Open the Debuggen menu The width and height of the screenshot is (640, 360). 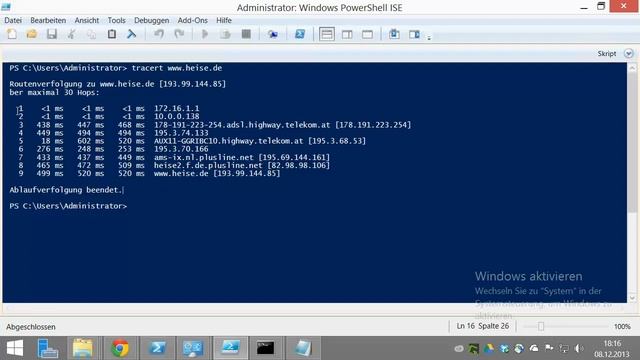point(151,20)
